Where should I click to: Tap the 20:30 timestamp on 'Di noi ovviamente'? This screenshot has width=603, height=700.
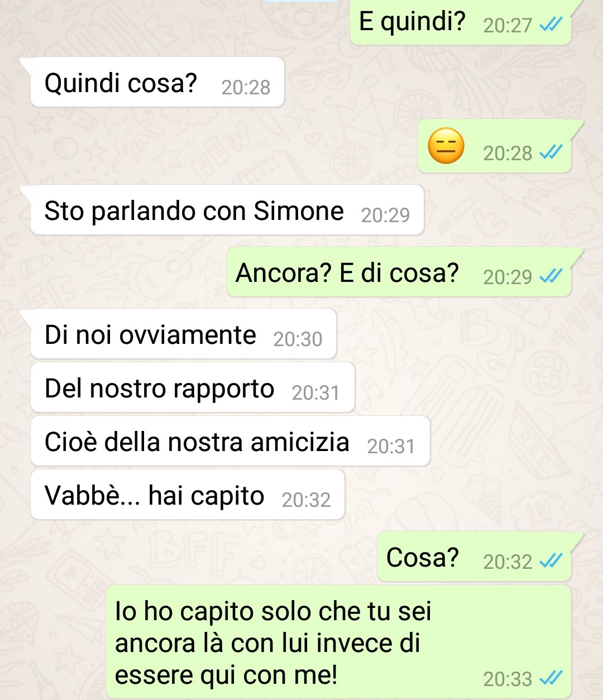coord(298,339)
